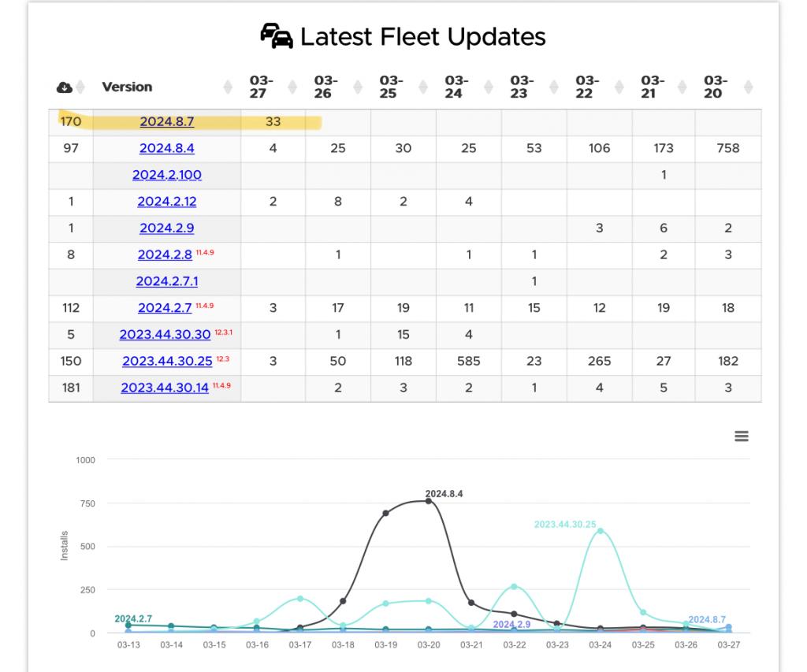This screenshot has height=672, width=807.
Task: Click the 2023.44.30.25 data point at 03-17
Action: (300, 599)
